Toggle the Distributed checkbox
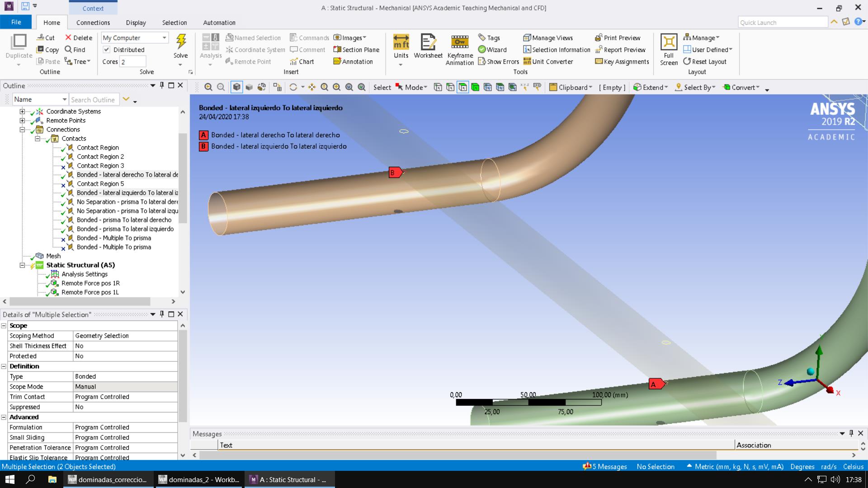Viewport: 868px width, 488px height. point(107,50)
